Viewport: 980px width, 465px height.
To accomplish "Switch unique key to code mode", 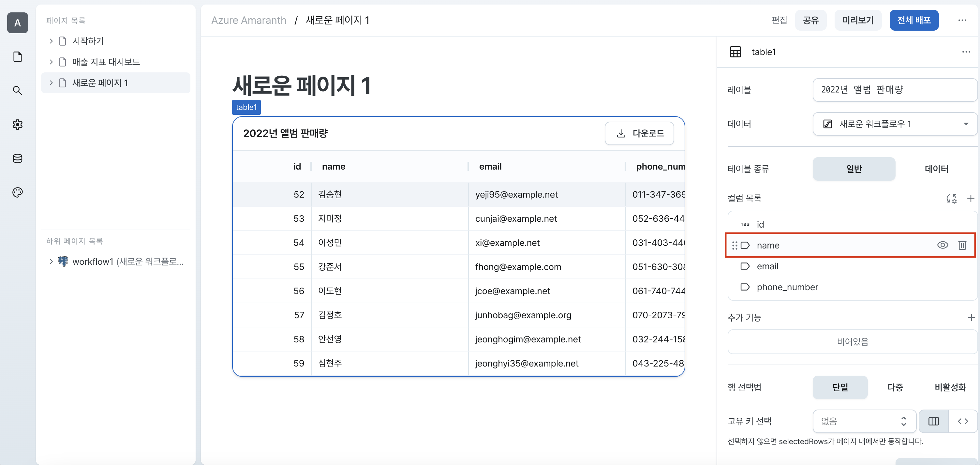I will (962, 421).
